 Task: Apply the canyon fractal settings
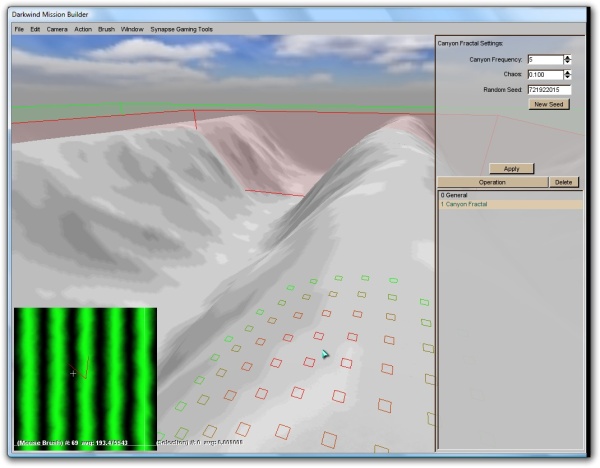pyautogui.click(x=511, y=169)
